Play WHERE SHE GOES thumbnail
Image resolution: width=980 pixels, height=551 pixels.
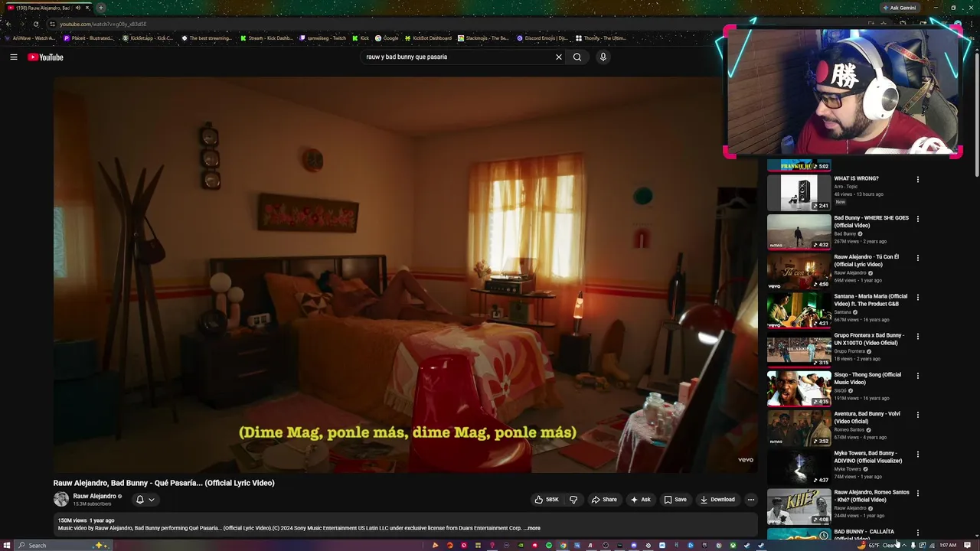coord(799,231)
